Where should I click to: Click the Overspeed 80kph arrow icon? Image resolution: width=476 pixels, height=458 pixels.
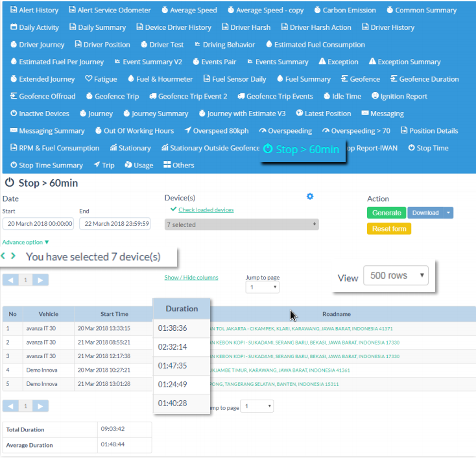(x=188, y=130)
